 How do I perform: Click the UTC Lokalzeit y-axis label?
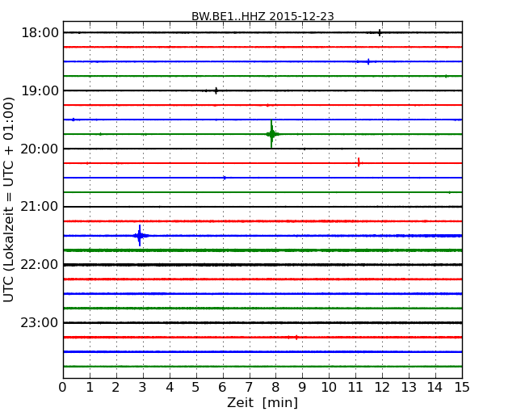(8, 199)
